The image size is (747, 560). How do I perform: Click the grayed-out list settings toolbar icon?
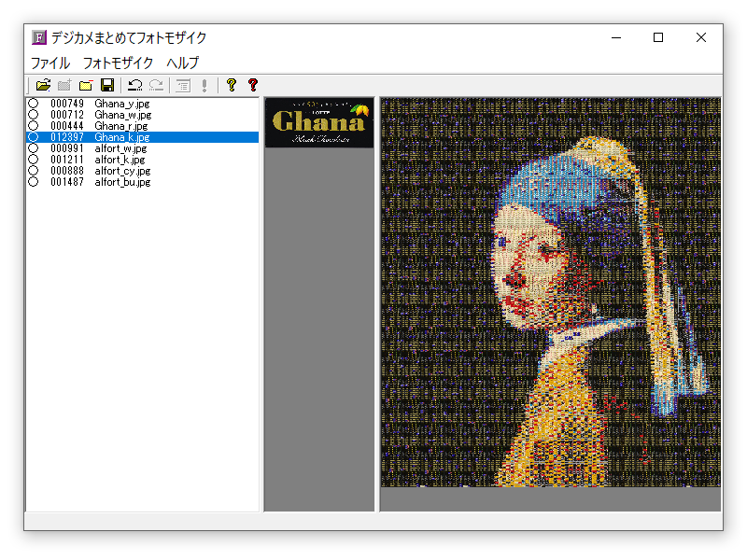pos(183,85)
